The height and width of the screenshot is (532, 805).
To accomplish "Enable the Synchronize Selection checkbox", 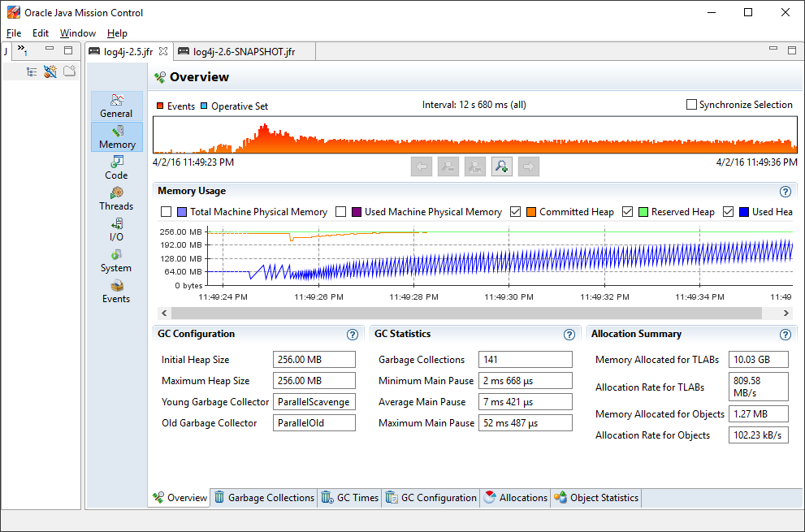I will [x=692, y=105].
